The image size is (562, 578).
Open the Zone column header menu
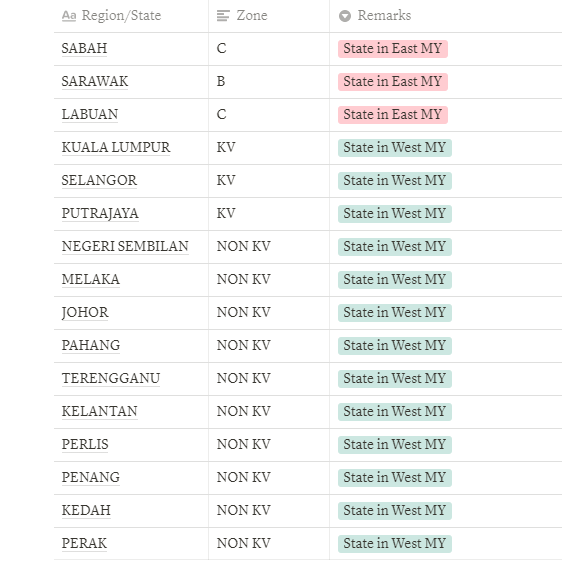click(269, 16)
